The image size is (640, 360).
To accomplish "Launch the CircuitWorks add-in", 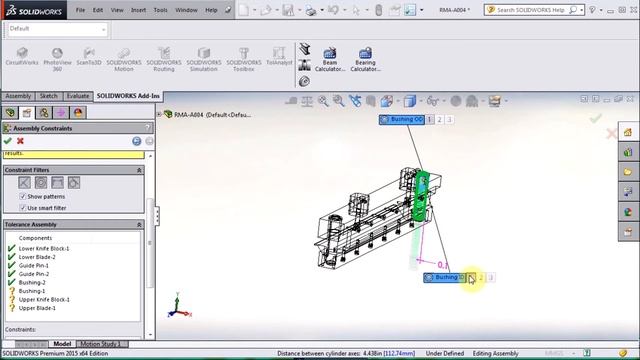I will 22,56.
